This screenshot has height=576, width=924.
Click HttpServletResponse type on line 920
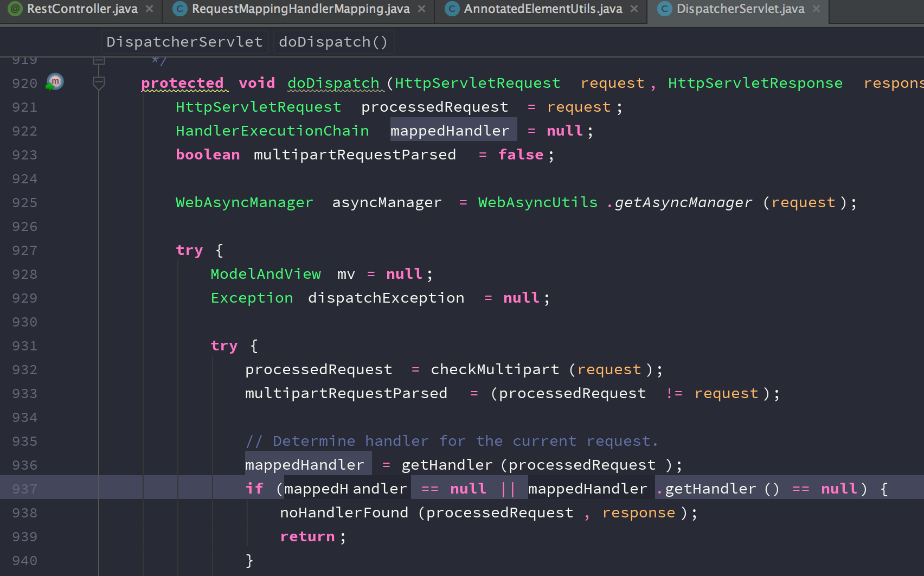tap(755, 84)
